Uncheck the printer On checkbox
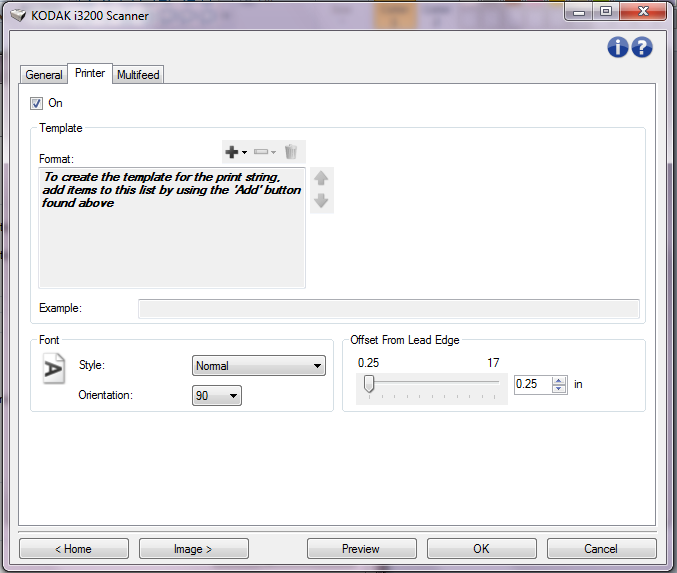 [36, 104]
